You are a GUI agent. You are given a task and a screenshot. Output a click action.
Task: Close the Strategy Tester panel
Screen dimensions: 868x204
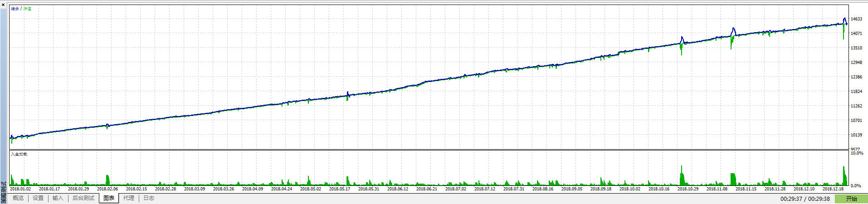[x=3, y=5]
